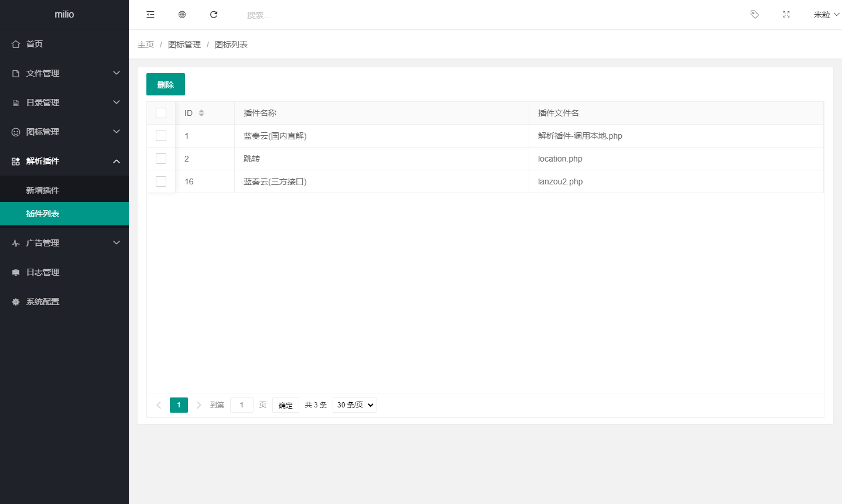
Task: Open 系统配置 in the sidebar
Action: coord(42,301)
